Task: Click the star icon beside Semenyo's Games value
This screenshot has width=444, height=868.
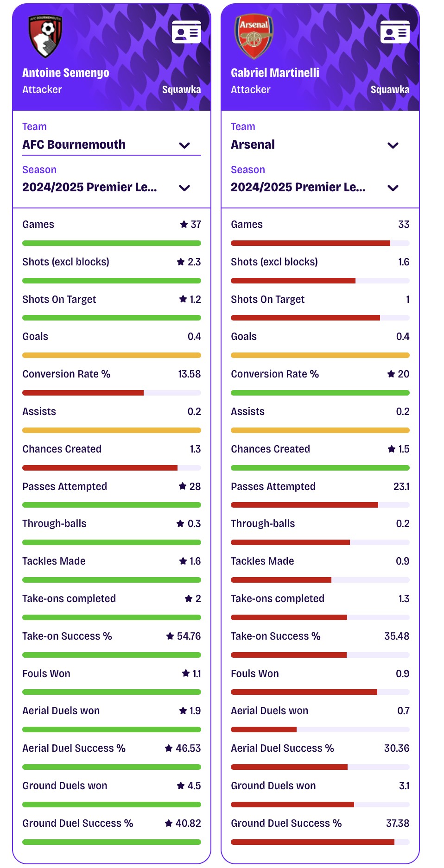Action: (184, 225)
